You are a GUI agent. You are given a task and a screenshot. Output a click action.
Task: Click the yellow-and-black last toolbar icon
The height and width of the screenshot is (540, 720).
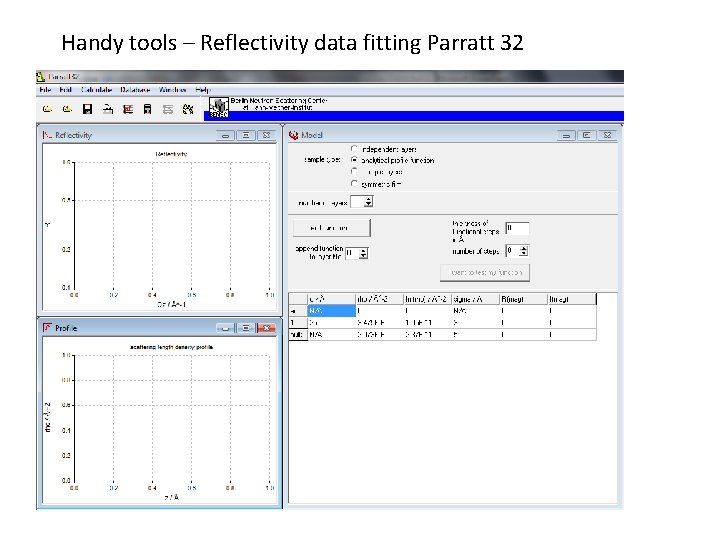tap(188, 109)
